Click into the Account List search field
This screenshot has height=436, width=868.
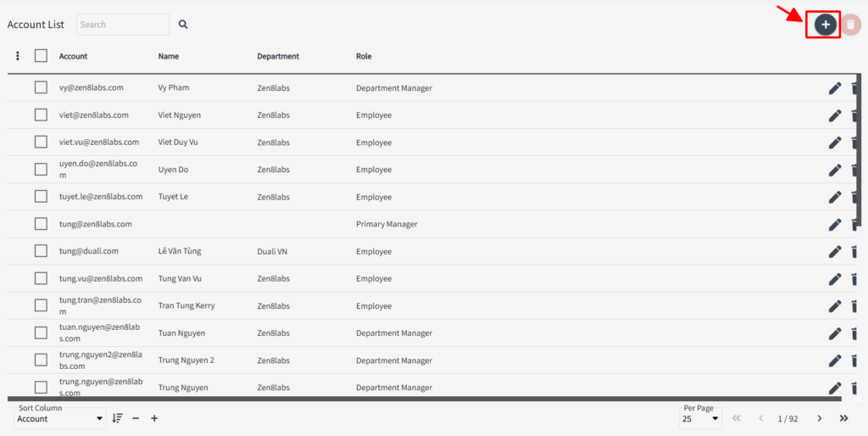click(122, 25)
